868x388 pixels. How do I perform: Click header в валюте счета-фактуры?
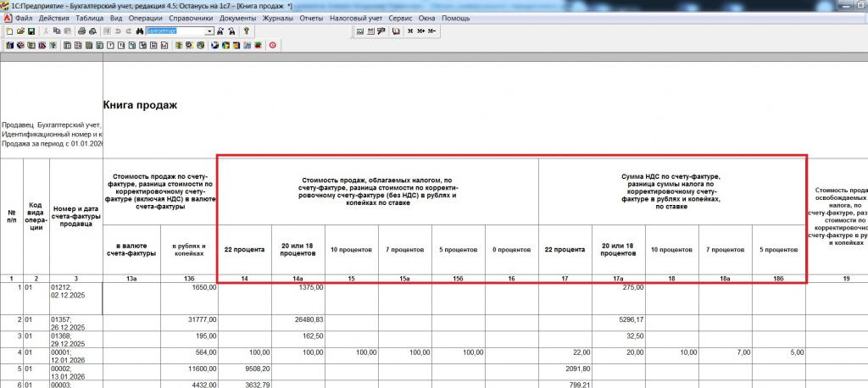coord(131,250)
